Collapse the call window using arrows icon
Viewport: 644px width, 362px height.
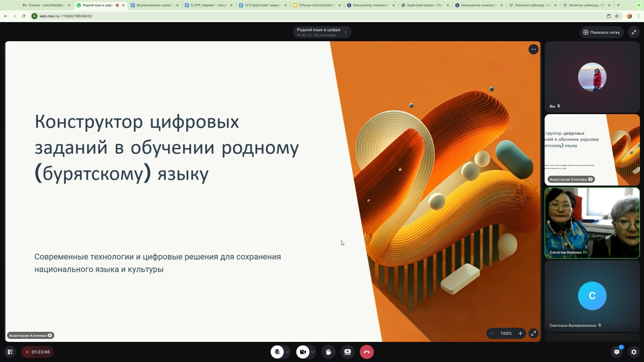pyautogui.click(x=634, y=32)
